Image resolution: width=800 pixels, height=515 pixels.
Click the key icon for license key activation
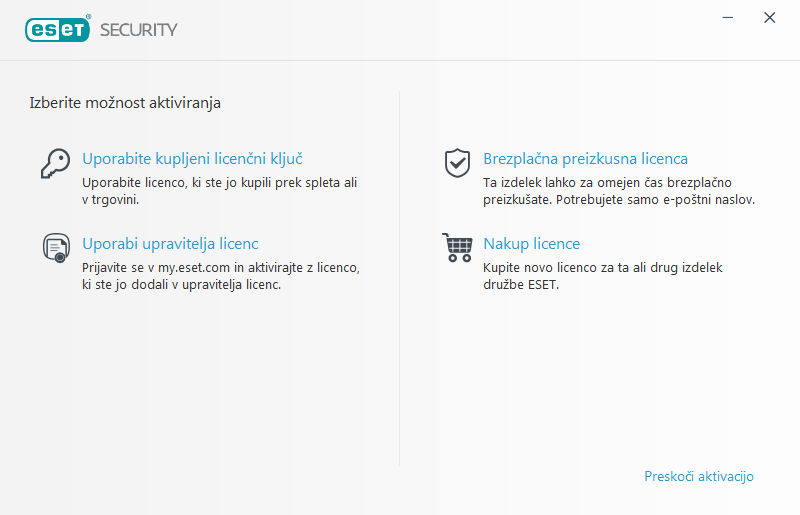(x=54, y=162)
